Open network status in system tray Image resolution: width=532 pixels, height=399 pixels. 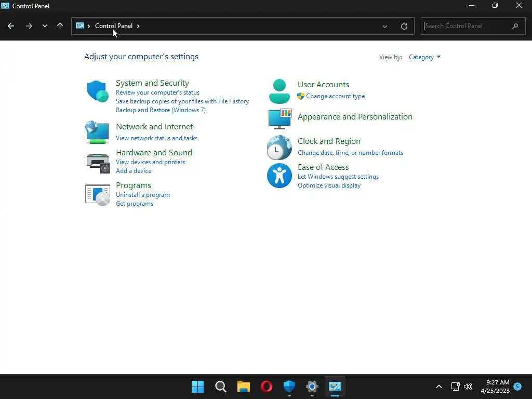(x=455, y=387)
